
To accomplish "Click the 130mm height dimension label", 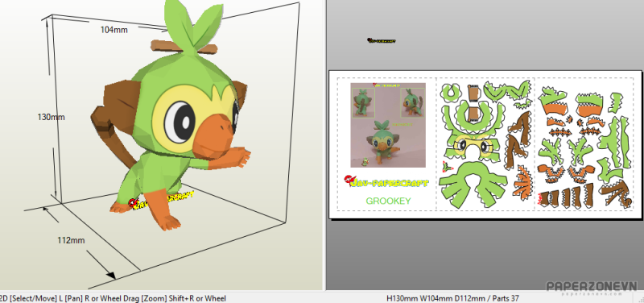I will [x=51, y=117].
